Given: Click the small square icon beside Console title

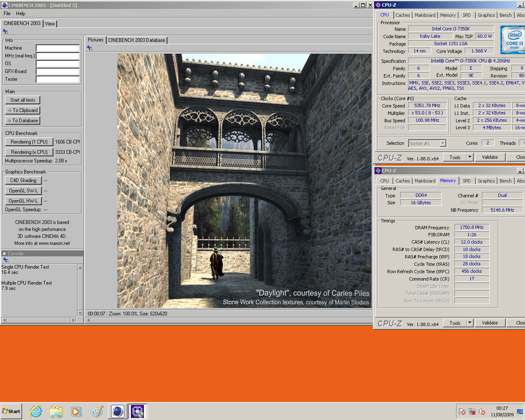Looking at the screenshot, I should pos(4,253).
